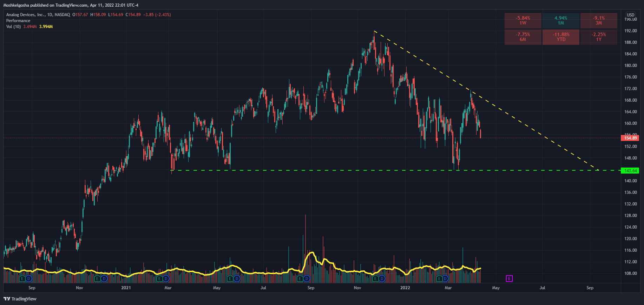Select the Performance indicator legend label

coord(18,21)
